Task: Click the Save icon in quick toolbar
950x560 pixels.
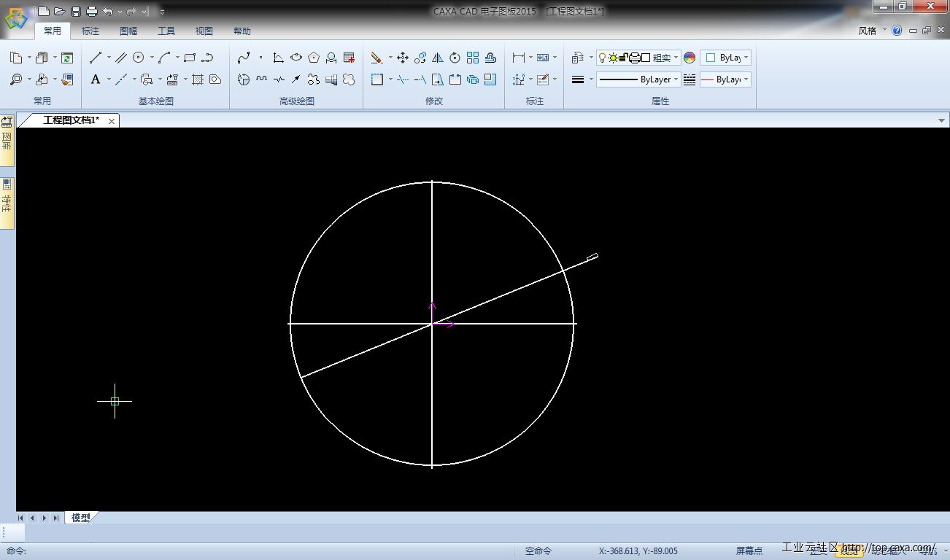Action: [x=76, y=11]
